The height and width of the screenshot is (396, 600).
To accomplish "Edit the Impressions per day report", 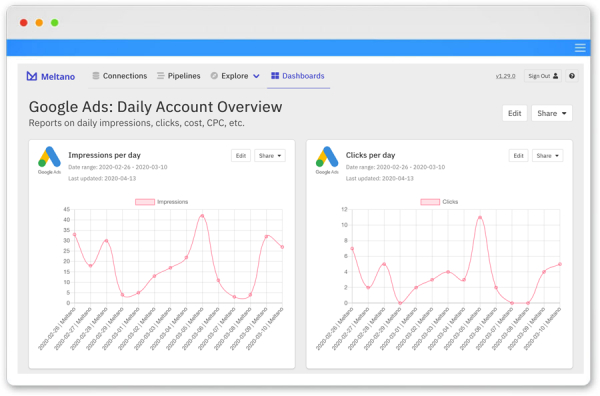I will pos(241,156).
